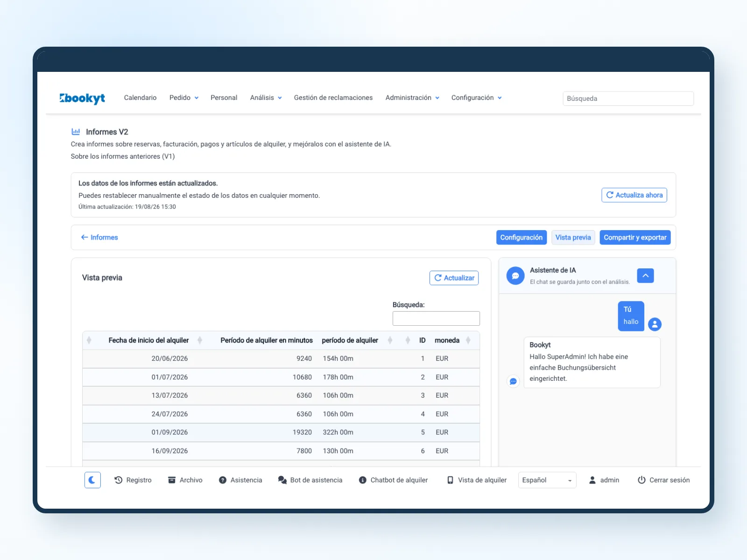Toggle dark mode moon icon

(92, 480)
